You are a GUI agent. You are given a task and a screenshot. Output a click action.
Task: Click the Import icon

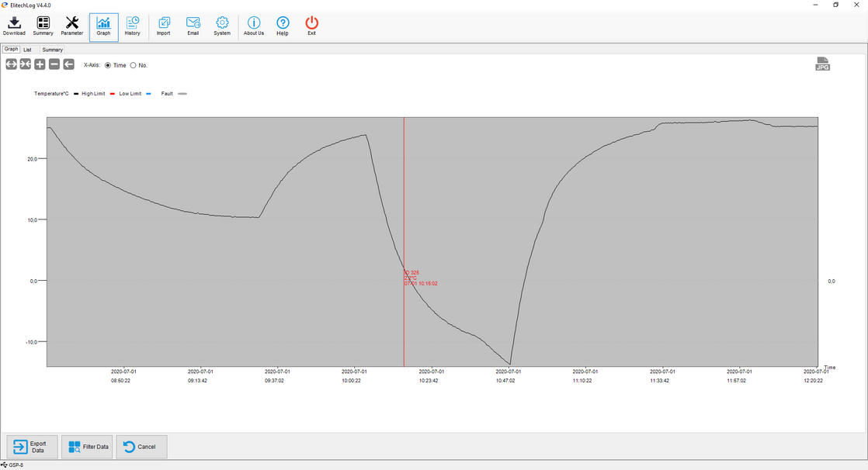(x=163, y=26)
